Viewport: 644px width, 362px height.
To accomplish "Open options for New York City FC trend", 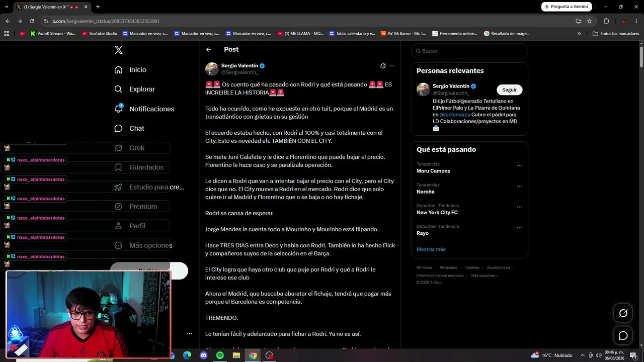I will point(519,207).
